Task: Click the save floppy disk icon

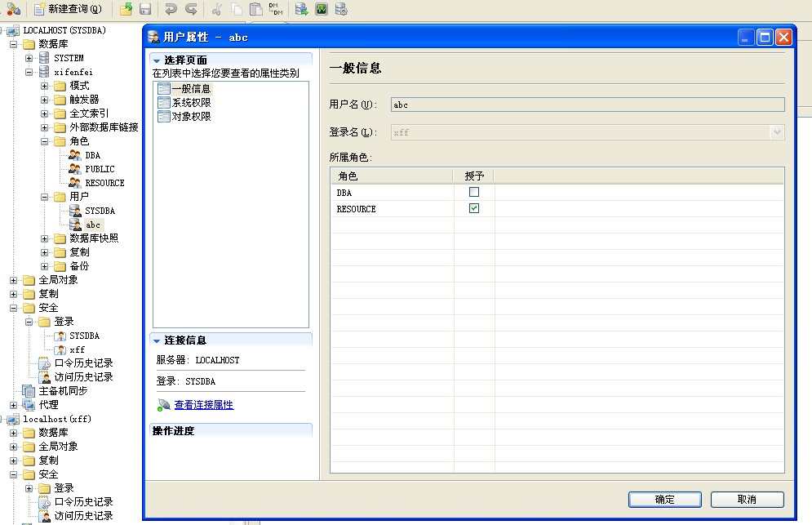Action: coord(145,9)
